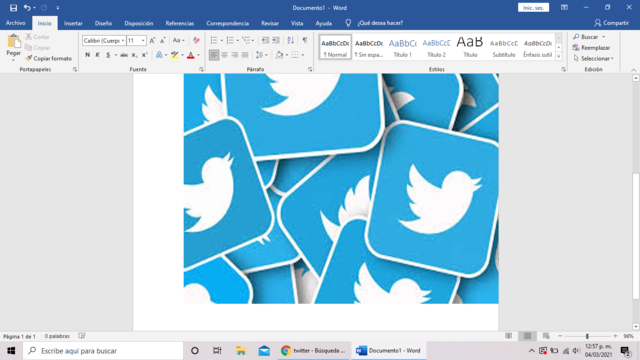Apply red font color A
Viewport: 640px width, 360px height.
click(191, 55)
